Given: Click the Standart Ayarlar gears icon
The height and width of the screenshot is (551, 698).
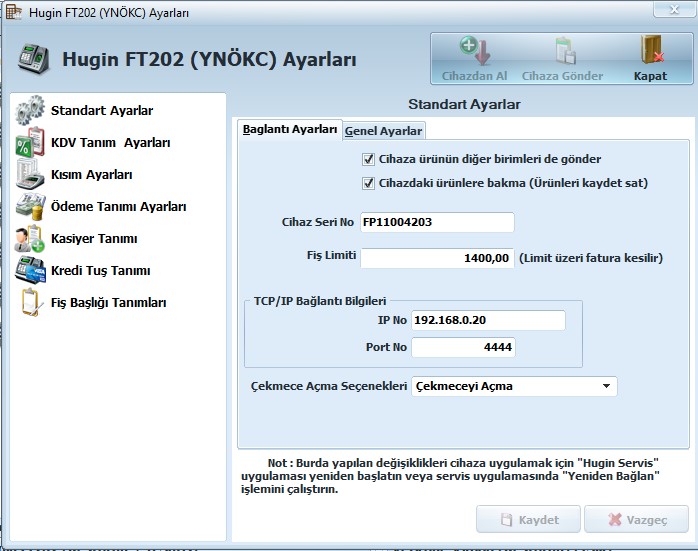Looking at the screenshot, I should (x=30, y=110).
